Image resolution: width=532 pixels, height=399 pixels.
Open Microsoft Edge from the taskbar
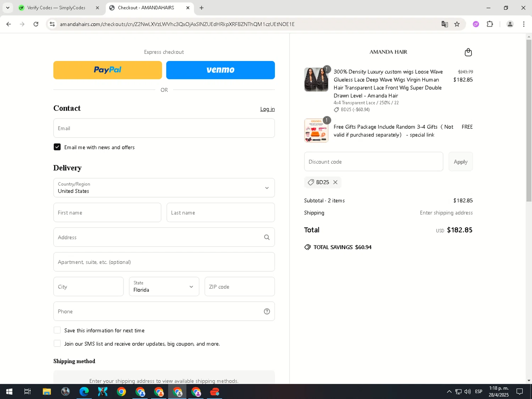pyautogui.click(x=84, y=392)
